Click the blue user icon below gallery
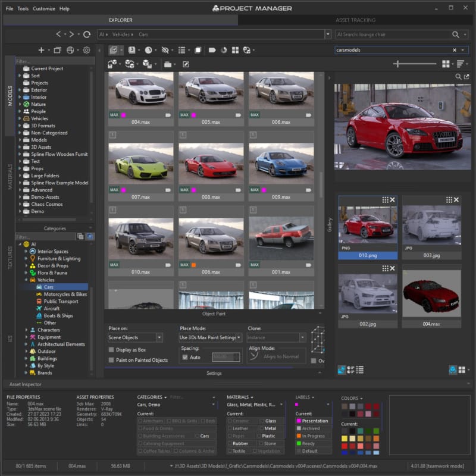This screenshot has width=476, height=476. [x=453, y=369]
